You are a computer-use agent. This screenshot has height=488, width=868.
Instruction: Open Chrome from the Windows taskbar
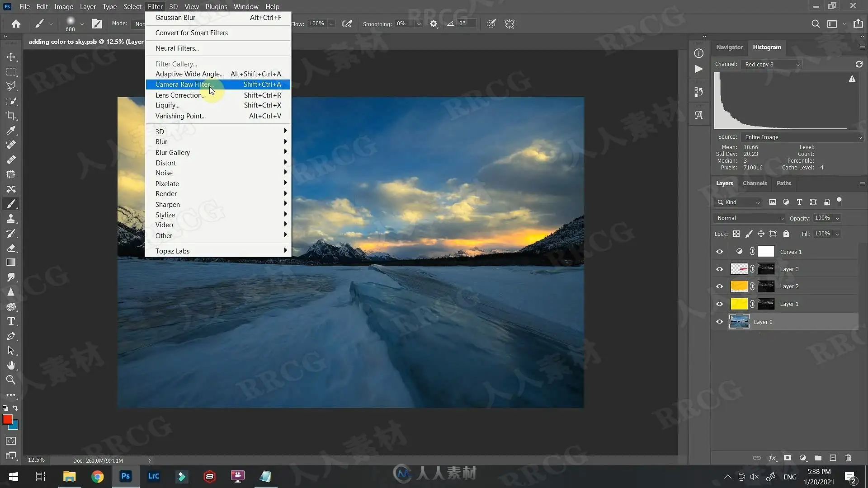97,477
